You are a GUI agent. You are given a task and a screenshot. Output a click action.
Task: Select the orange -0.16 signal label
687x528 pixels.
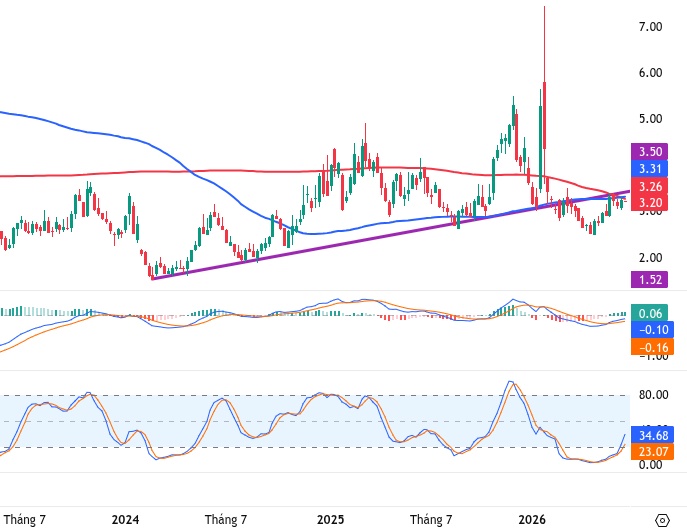[652, 347]
